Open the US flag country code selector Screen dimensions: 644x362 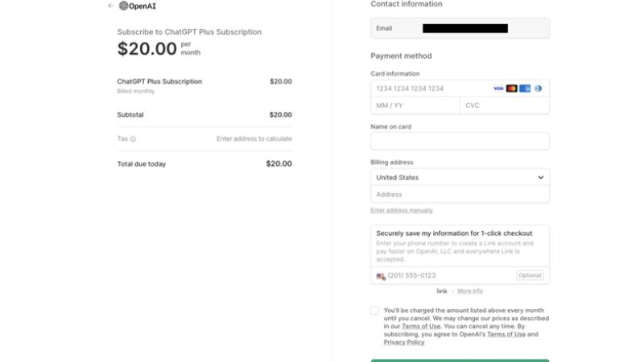(381, 276)
